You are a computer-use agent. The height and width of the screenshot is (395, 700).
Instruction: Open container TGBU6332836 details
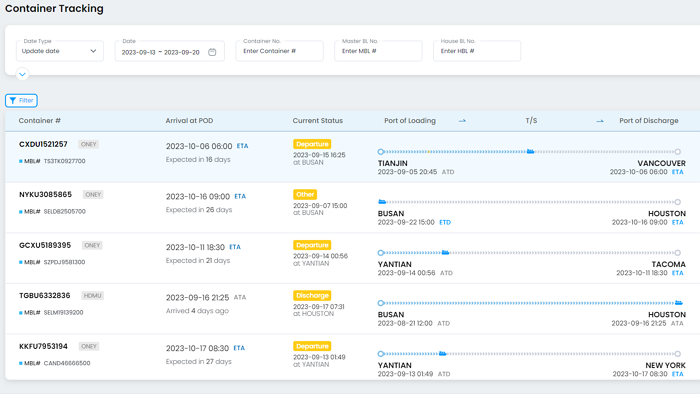45,295
